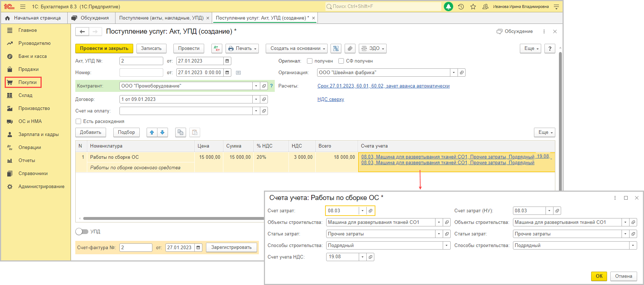
Task: Click the НДС сверху link
Action: click(x=331, y=99)
